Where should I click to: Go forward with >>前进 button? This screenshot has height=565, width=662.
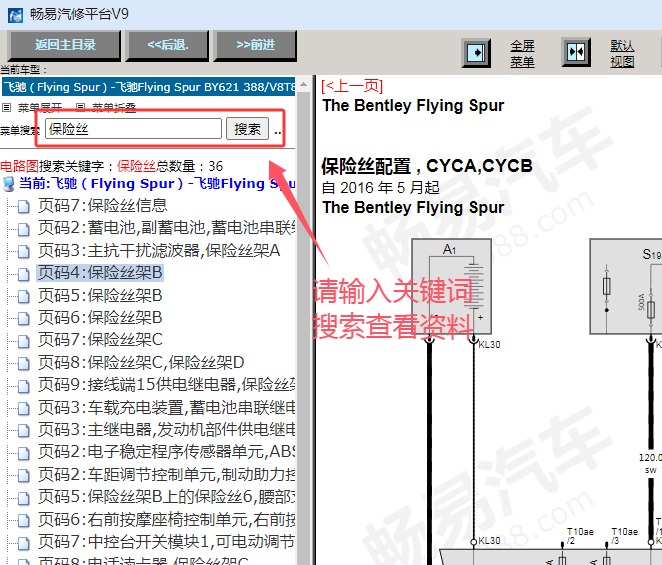click(255, 45)
